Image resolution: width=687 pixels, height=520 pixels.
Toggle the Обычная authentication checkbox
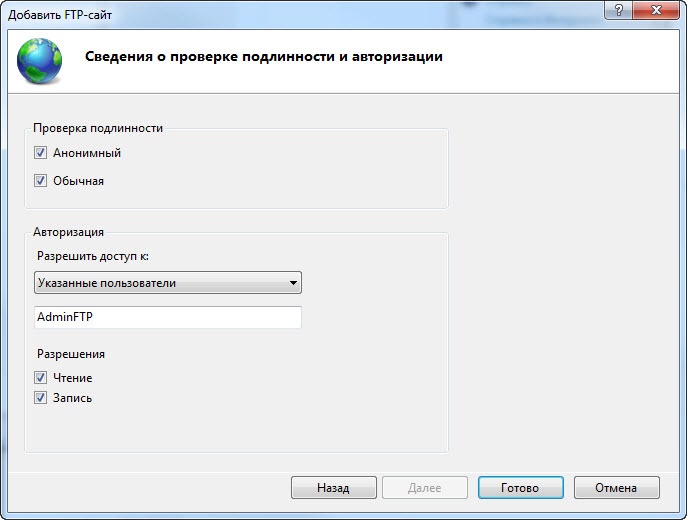tap(41, 181)
